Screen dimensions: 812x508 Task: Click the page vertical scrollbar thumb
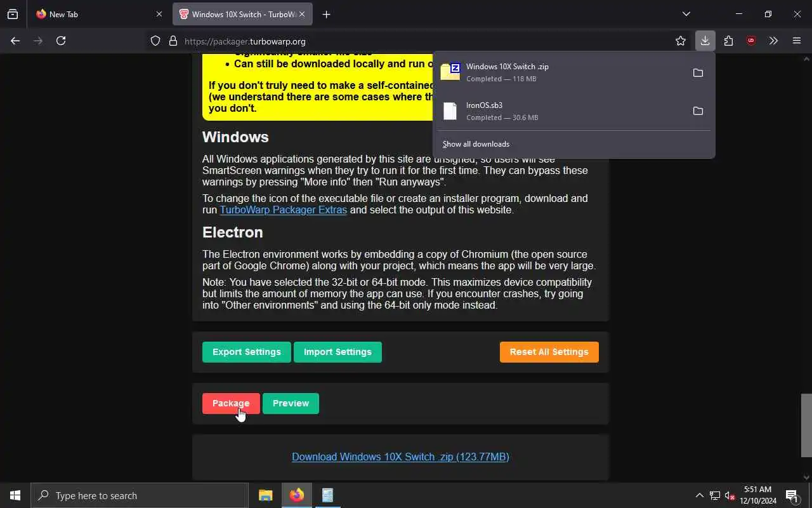point(806,425)
